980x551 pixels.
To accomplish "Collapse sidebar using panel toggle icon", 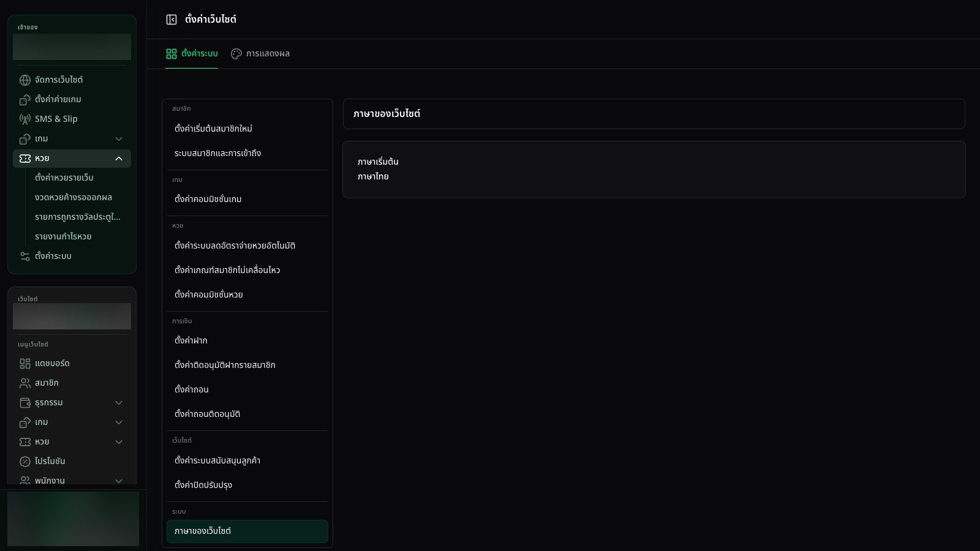I will click(x=171, y=20).
